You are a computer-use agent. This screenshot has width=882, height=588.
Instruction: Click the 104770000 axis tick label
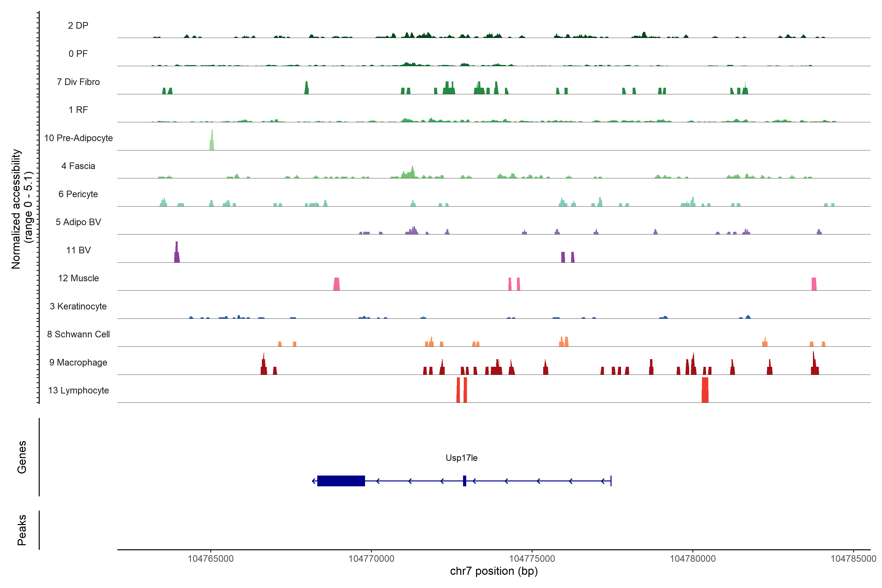click(x=371, y=558)
